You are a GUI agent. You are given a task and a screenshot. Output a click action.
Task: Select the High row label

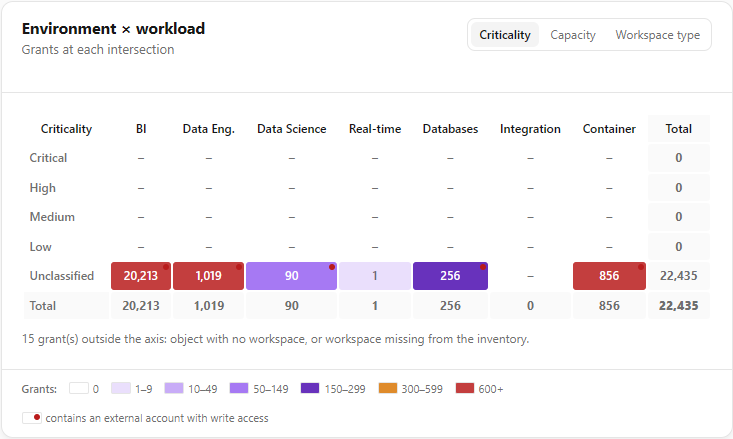43,188
